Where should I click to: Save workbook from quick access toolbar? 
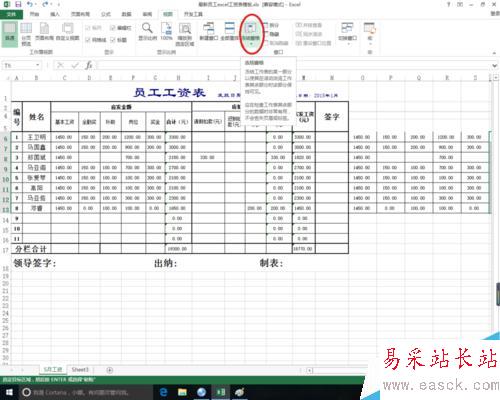[x=18, y=4]
